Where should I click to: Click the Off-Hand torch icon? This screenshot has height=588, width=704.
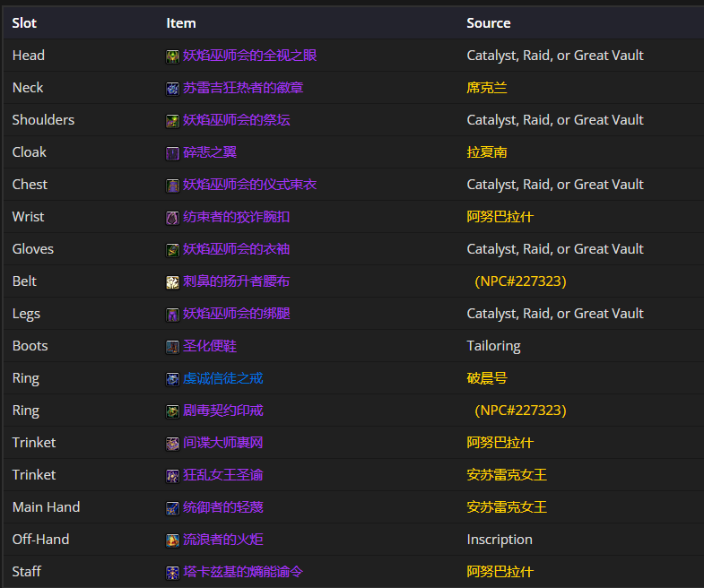pyautogui.click(x=172, y=540)
